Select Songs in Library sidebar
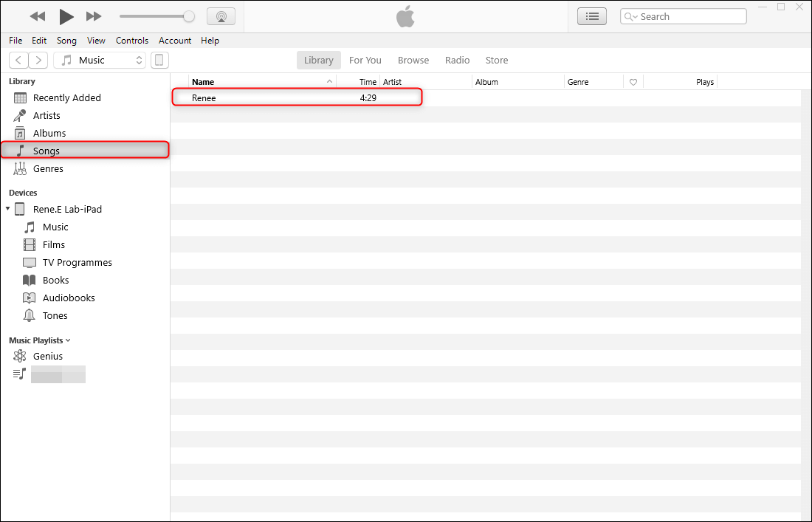This screenshot has width=812, height=522. (x=85, y=150)
